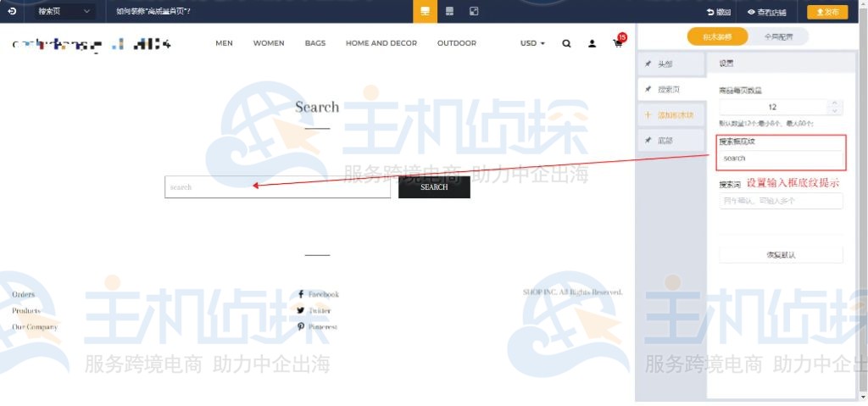The width and height of the screenshot is (868, 406).
Task: Click 查看店铺 view store button
Action: pyautogui.click(x=766, y=12)
